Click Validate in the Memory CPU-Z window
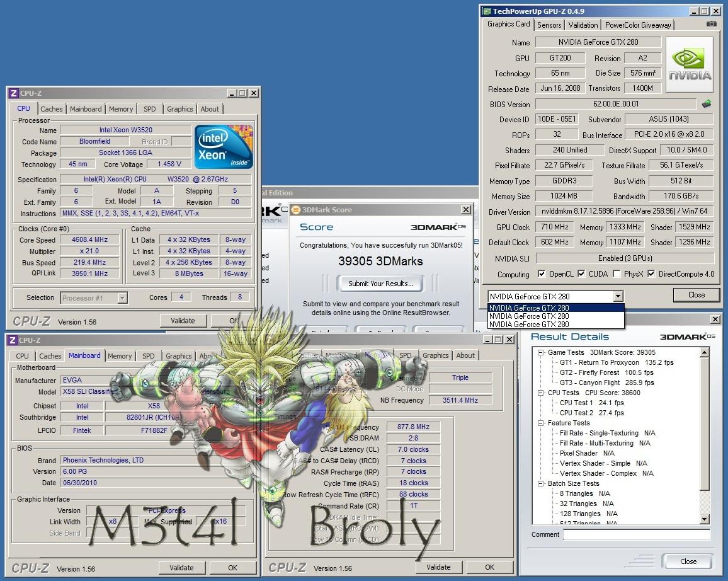This screenshot has width=728, height=581. click(x=438, y=567)
